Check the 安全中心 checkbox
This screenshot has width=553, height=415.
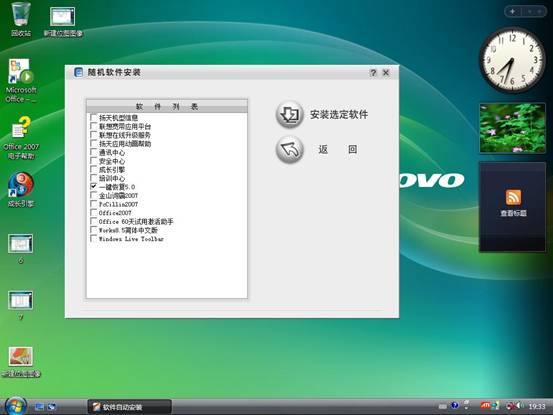[93, 161]
